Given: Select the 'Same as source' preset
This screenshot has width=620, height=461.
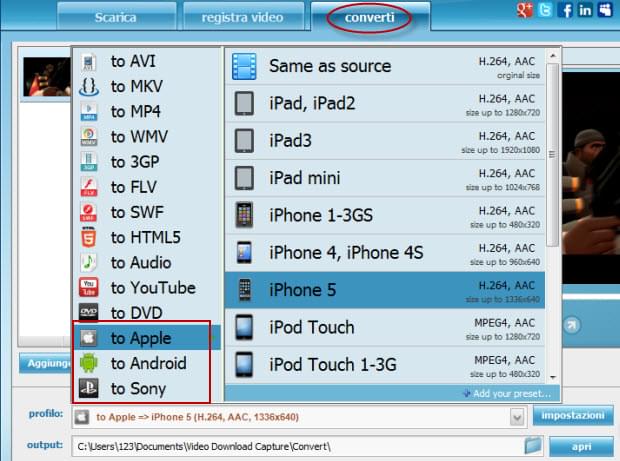Looking at the screenshot, I should point(385,66).
